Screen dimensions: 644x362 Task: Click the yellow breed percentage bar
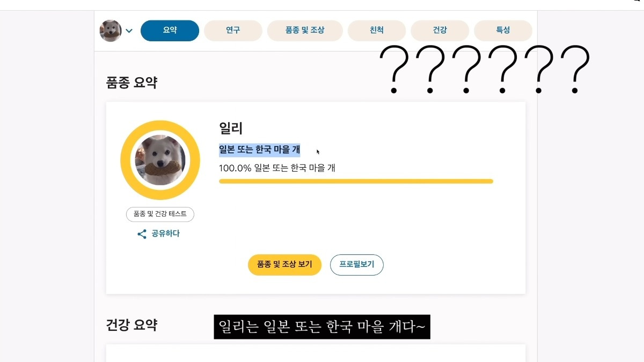pyautogui.click(x=356, y=181)
